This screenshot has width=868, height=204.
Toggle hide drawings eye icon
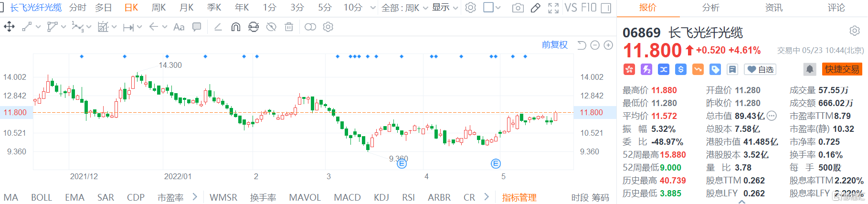point(271,27)
